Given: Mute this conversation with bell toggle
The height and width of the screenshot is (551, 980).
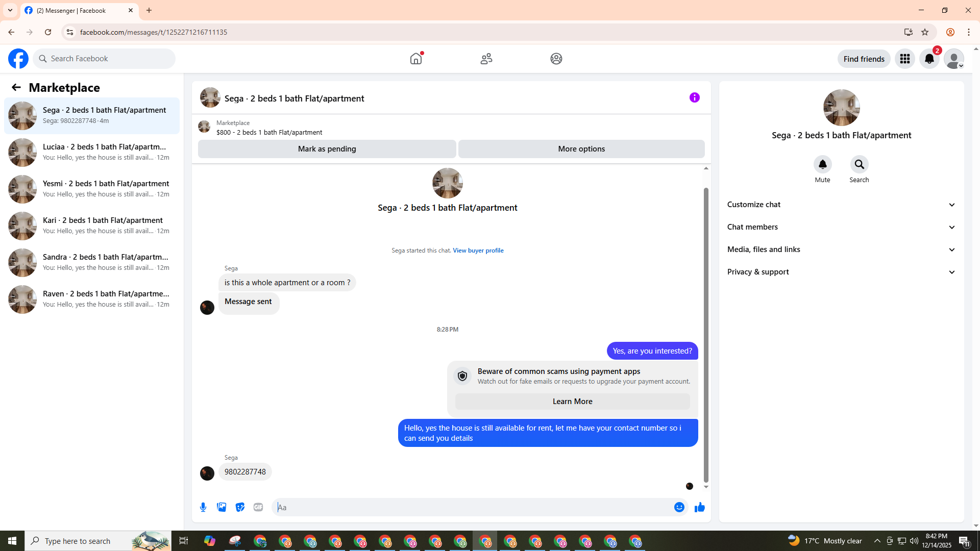Looking at the screenshot, I should [822, 165].
